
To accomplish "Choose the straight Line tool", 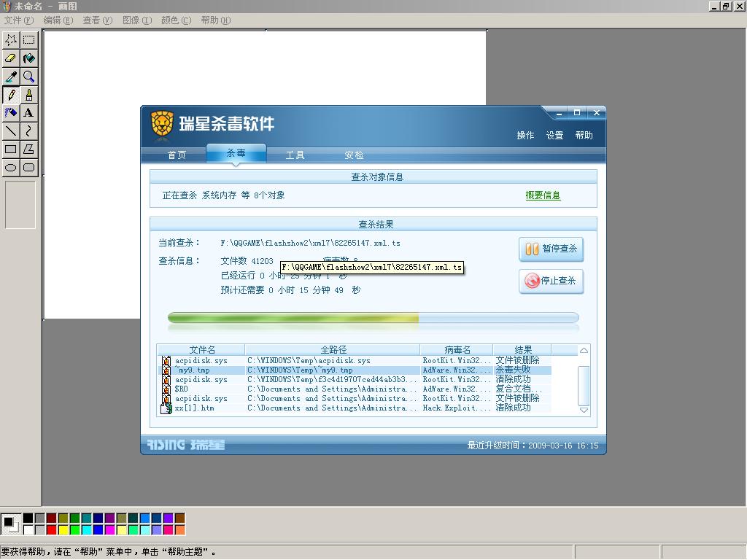I will (x=11, y=131).
